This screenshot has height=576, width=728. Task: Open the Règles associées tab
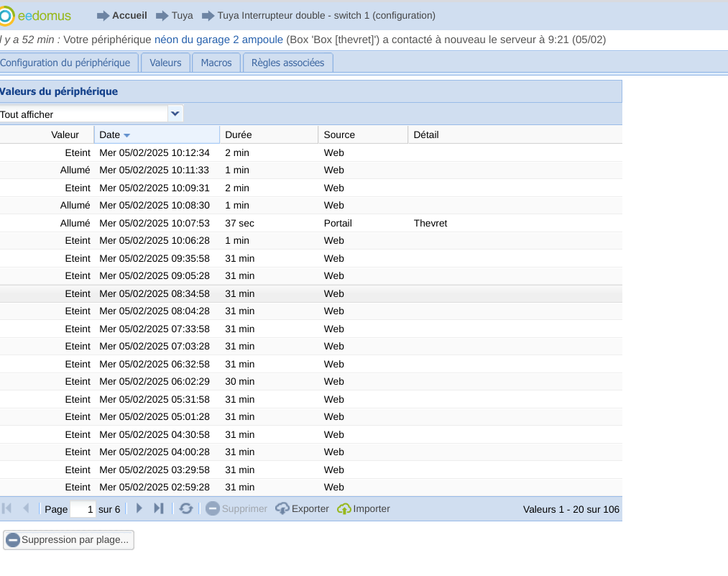[288, 63]
